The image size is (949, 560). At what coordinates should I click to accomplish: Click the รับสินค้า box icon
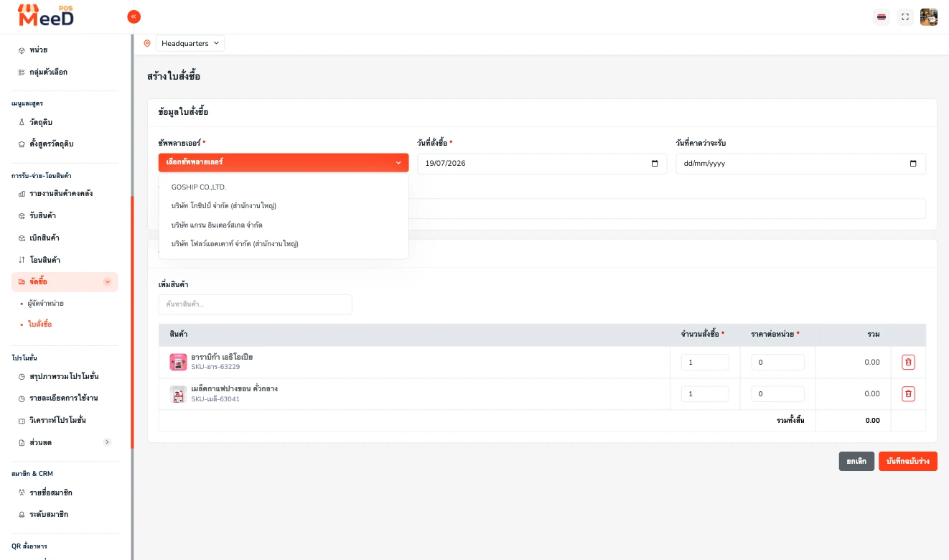tap(22, 215)
